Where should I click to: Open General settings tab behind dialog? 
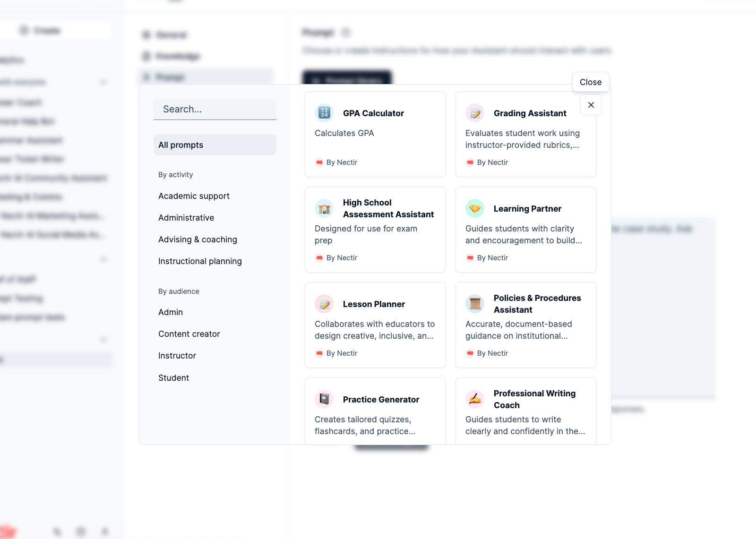click(x=165, y=35)
